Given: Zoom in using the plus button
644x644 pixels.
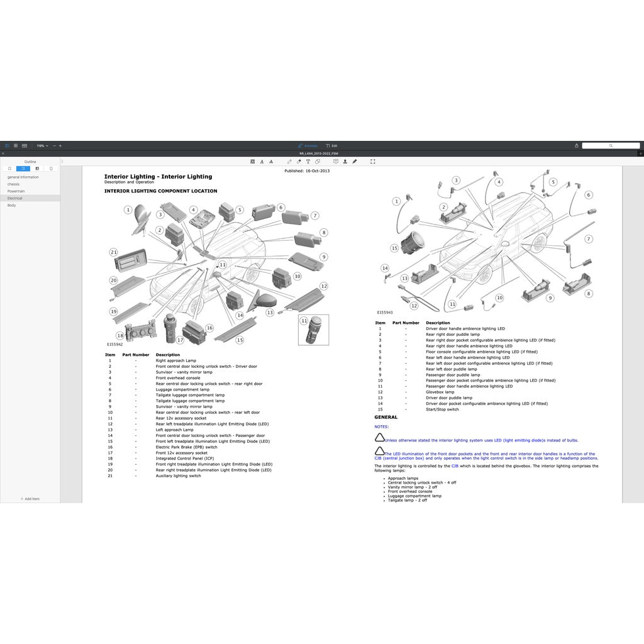Looking at the screenshot, I should (x=60, y=146).
